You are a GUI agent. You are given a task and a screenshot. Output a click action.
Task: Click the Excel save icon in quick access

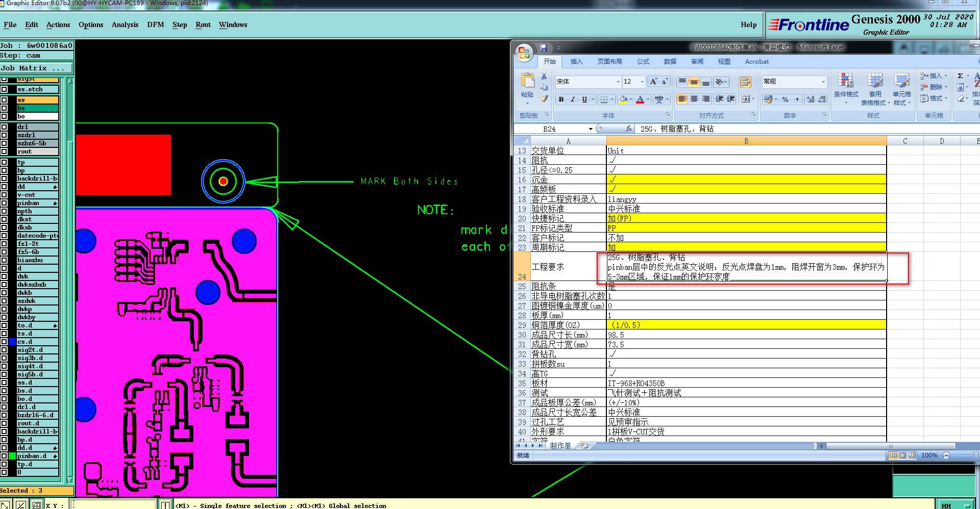click(544, 47)
